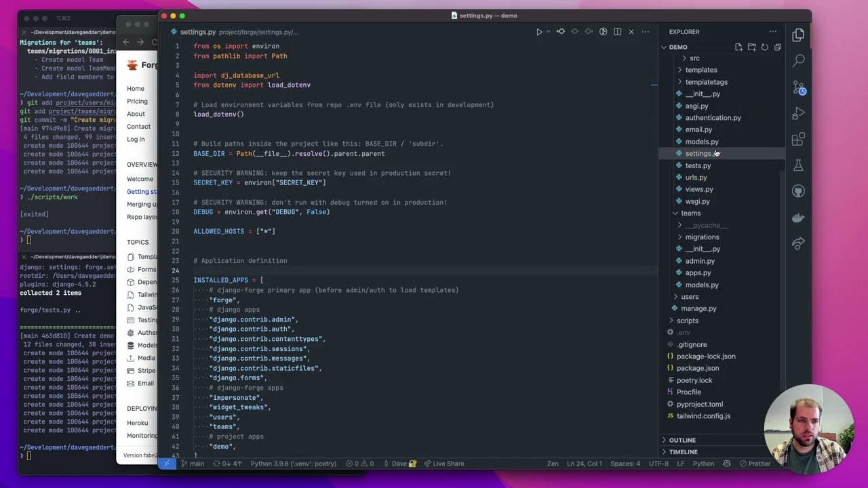Image resolution: width=868 pixels, height=488 pixels.
Task: Go to line via Ln 24, Col 1
Action: click(x=585, y=464)
